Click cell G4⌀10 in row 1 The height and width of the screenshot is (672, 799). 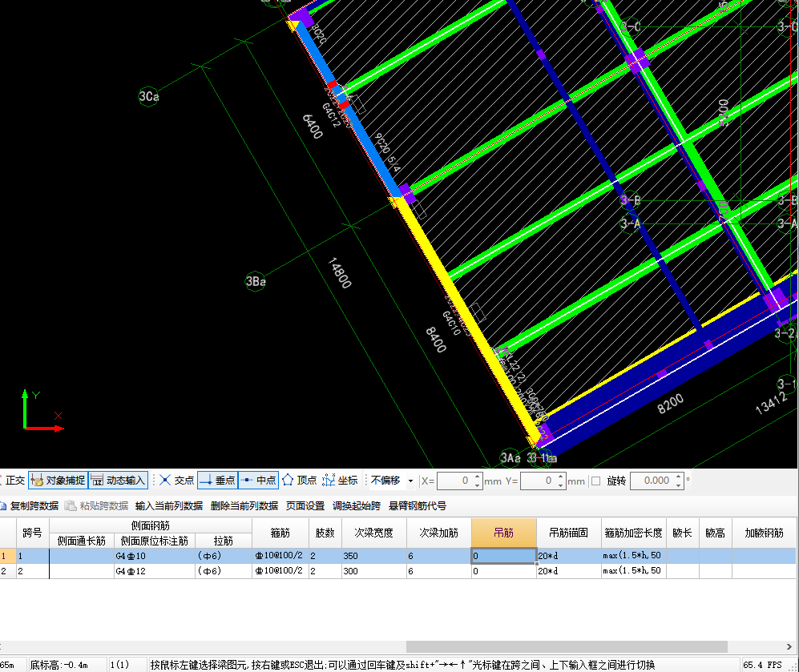(x=155, y=556)
